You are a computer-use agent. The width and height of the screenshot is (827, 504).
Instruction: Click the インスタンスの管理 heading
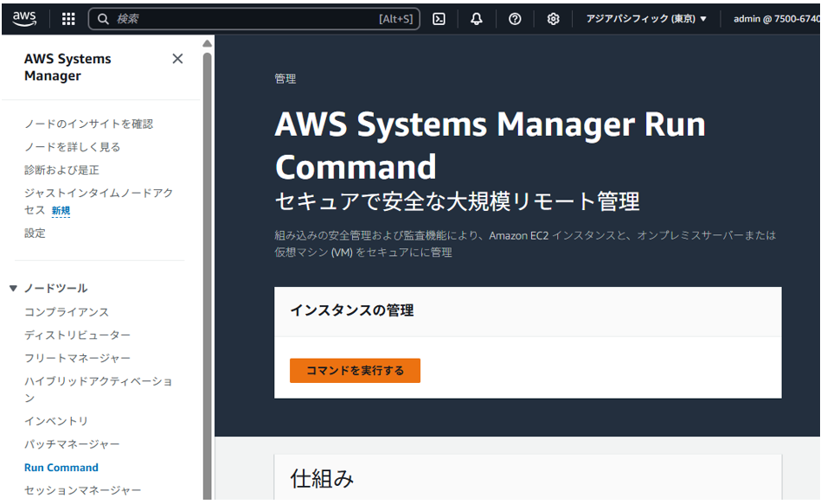point(352,310)
